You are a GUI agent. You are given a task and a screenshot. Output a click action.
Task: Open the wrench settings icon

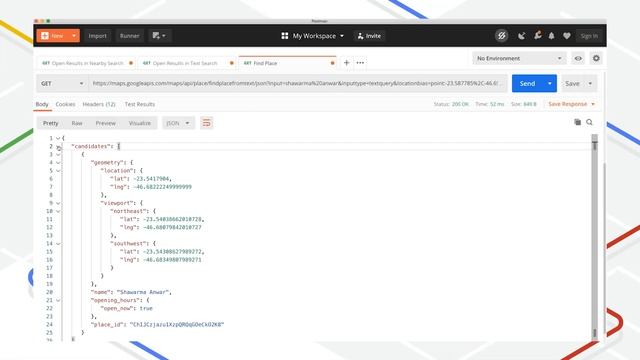[x=538, y=36]
